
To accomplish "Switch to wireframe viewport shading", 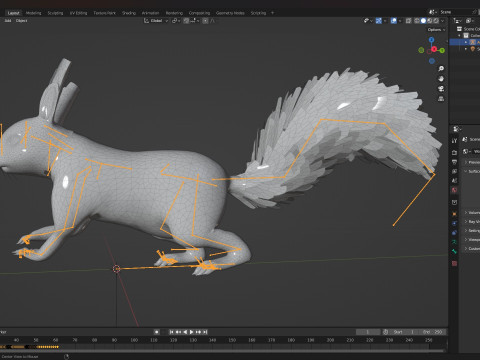I will point(417,21).
